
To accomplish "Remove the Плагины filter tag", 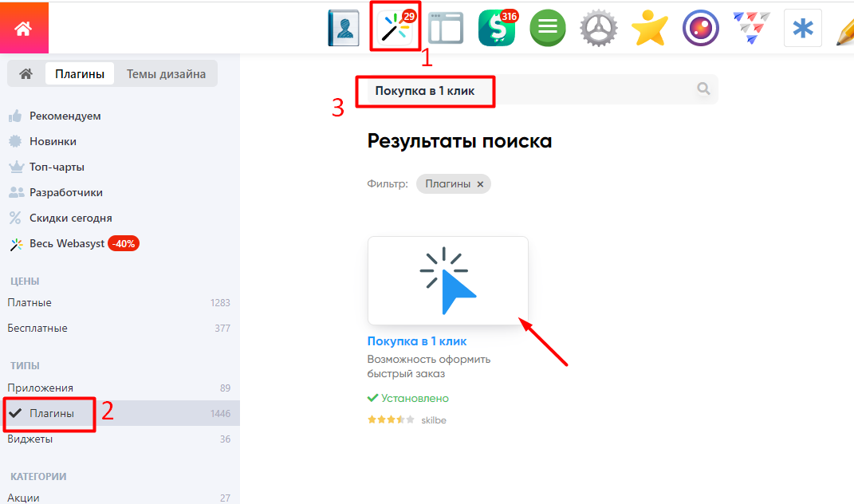I will pyautogui.click(x=480, y=184).
